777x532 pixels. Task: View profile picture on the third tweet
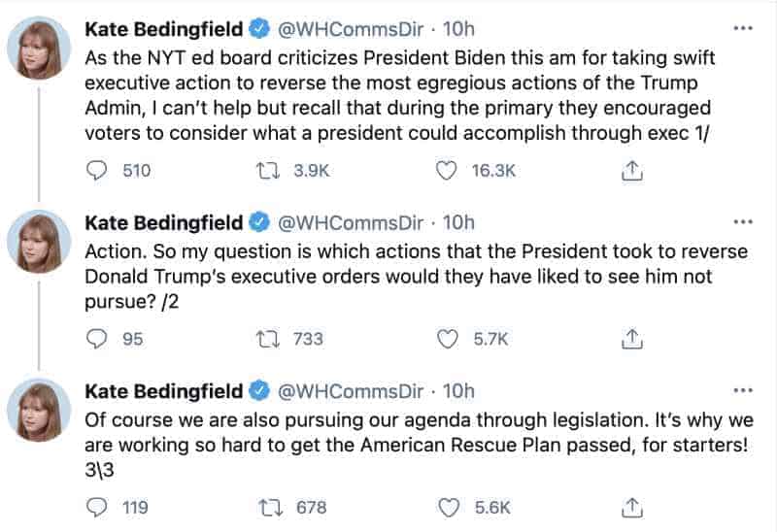pyautogui.click(x=39, y=410)
